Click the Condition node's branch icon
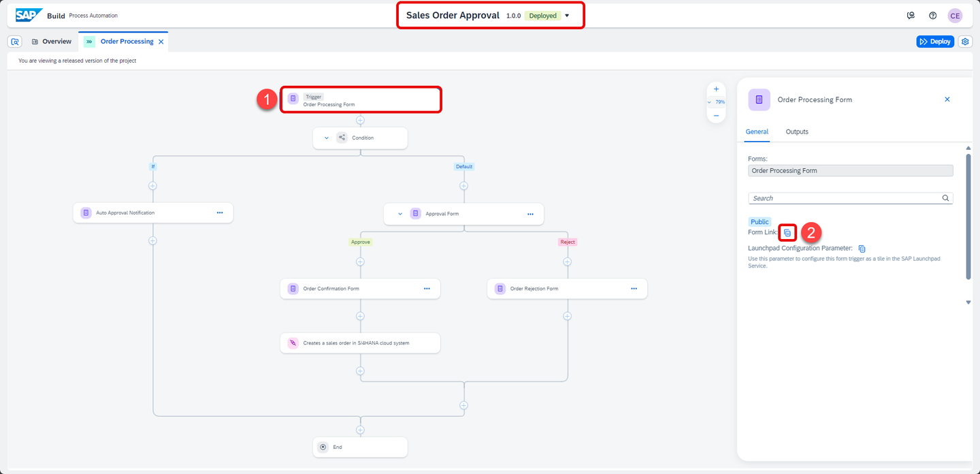 [342, 138]
